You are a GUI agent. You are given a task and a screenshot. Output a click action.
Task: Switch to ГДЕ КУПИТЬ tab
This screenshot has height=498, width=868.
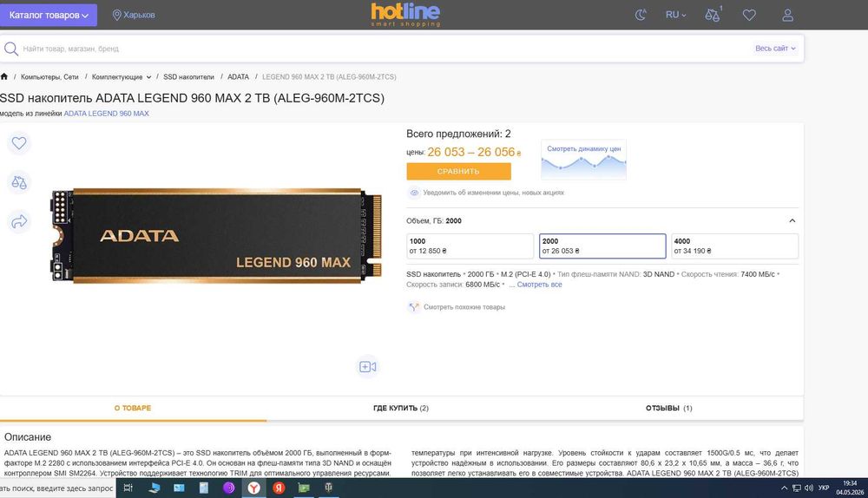(401, 409)
